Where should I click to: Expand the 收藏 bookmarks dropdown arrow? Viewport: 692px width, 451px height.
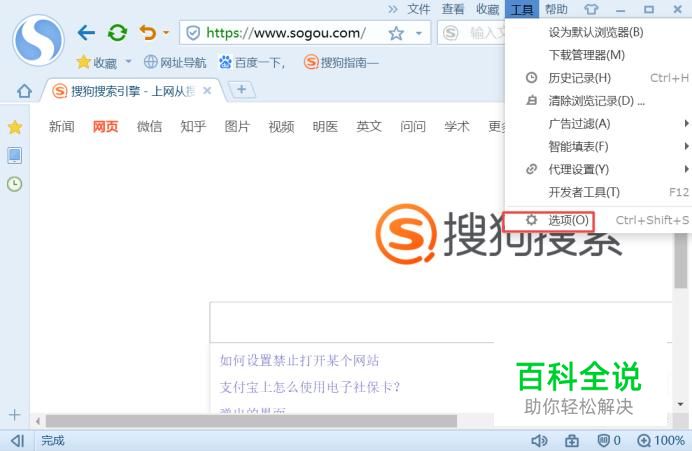(x=128, y=61)
